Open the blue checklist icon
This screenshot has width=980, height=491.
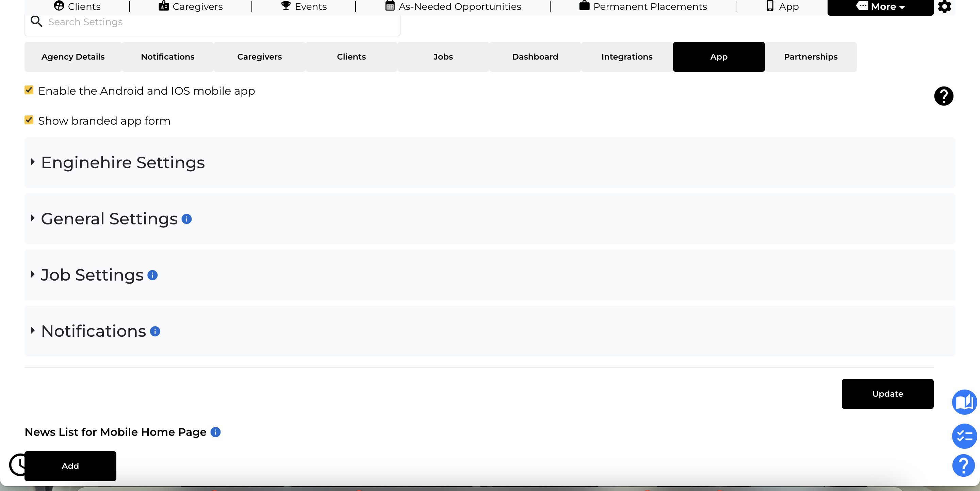click(964, 436)
